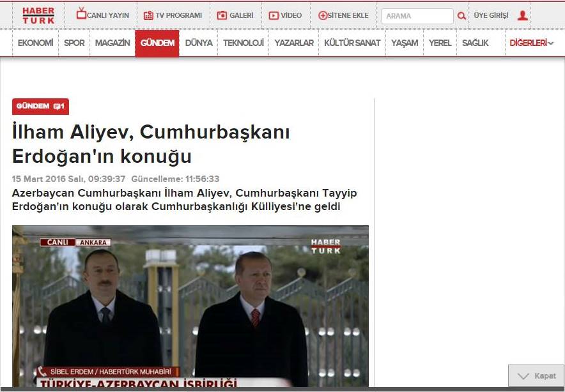The height and width of the screenshot is (392, 565).
Task: Click the Aliyev and Erdoğan news video thumbnail
Action: [190, 306]
